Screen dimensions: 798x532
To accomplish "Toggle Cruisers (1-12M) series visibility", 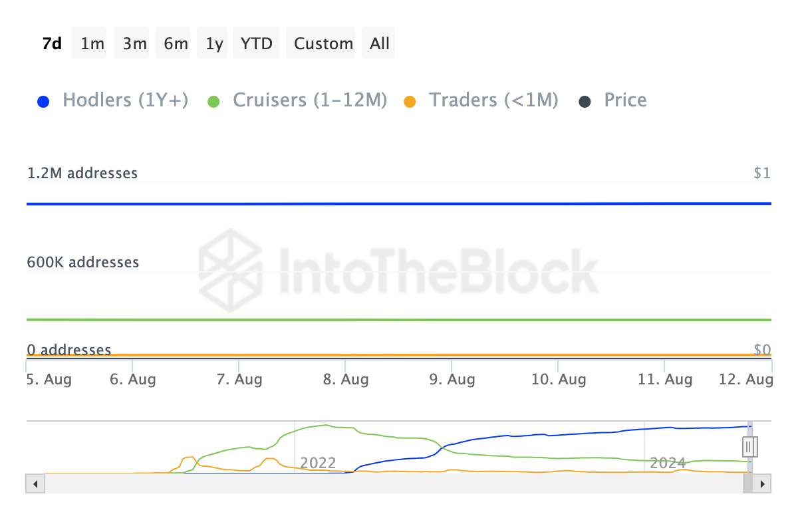I will [309, 100].
